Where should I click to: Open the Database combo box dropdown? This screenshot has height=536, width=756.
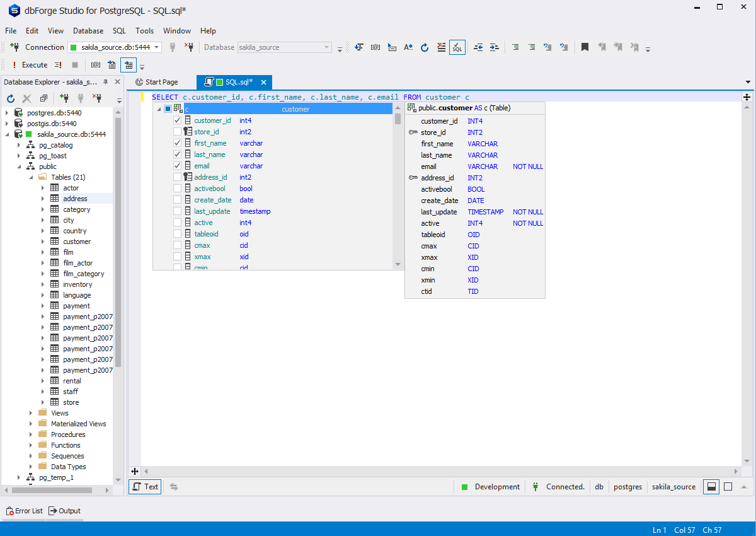tap(326, 47)
